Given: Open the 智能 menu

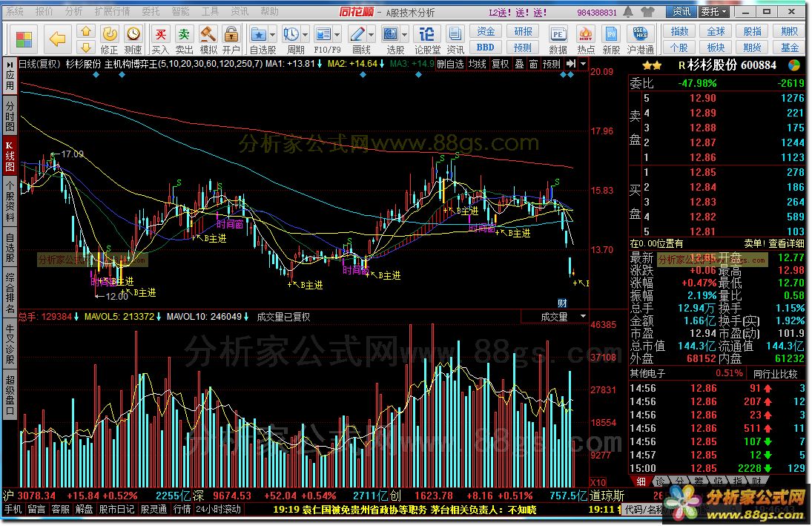Looking at the screenshot, I should point(180,11).
